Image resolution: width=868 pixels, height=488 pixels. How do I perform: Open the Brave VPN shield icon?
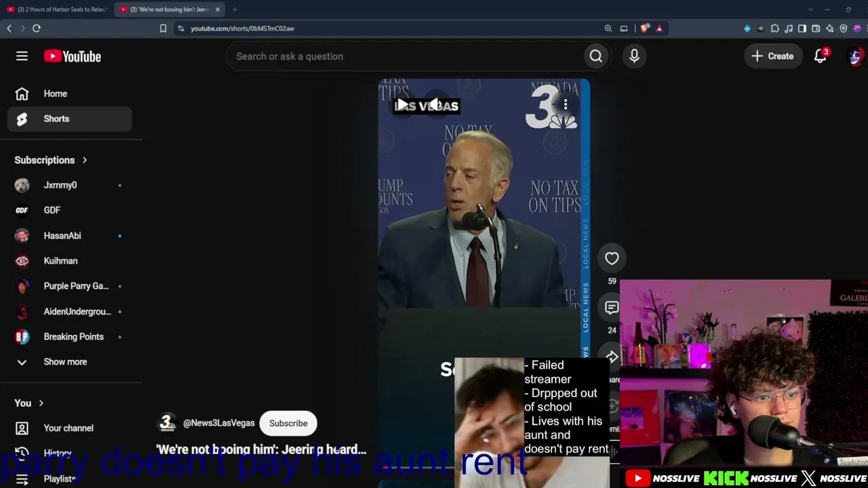[x=844, y=28]
